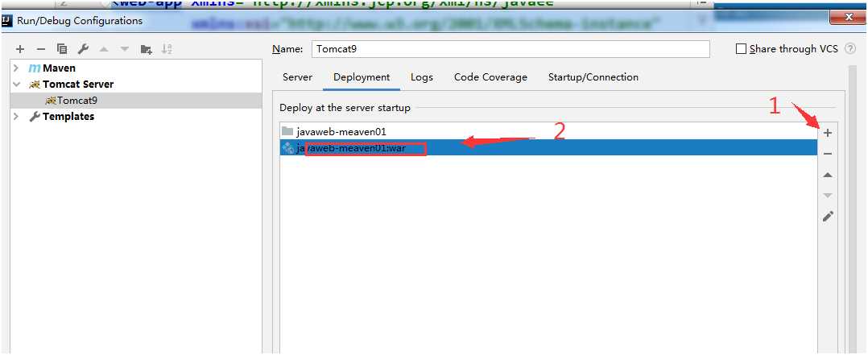
Task: Remove the selected run configuration
Action: (40, 49)
